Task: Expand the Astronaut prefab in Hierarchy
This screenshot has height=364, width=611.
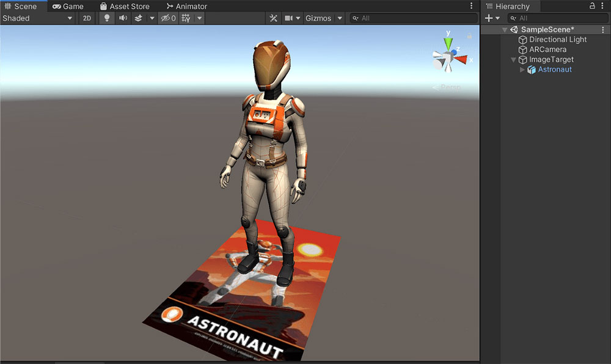Action: pyautogui.click(x=522, y=70)
